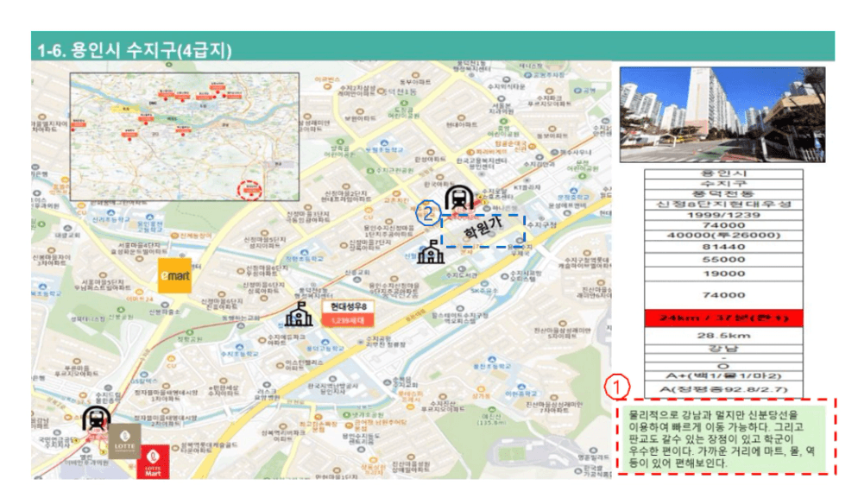Click the subway station icon above 학원가
The image size is (858, 504).
click(x=459, y=198)
